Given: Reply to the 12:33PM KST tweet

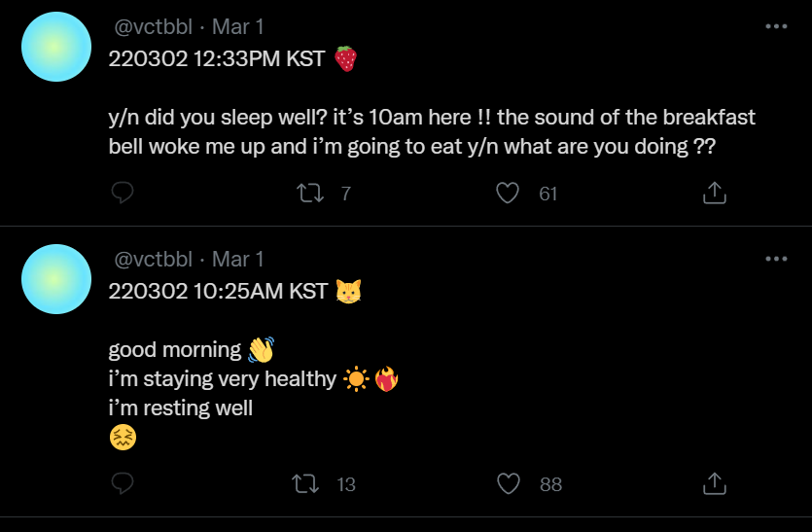Looking at the screenshot, I should click(123, 194).
